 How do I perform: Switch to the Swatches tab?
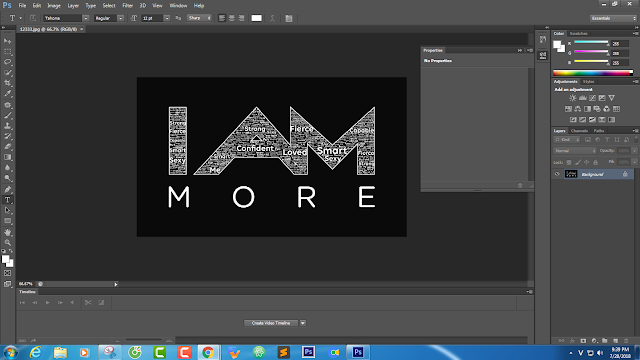[578, 33]
